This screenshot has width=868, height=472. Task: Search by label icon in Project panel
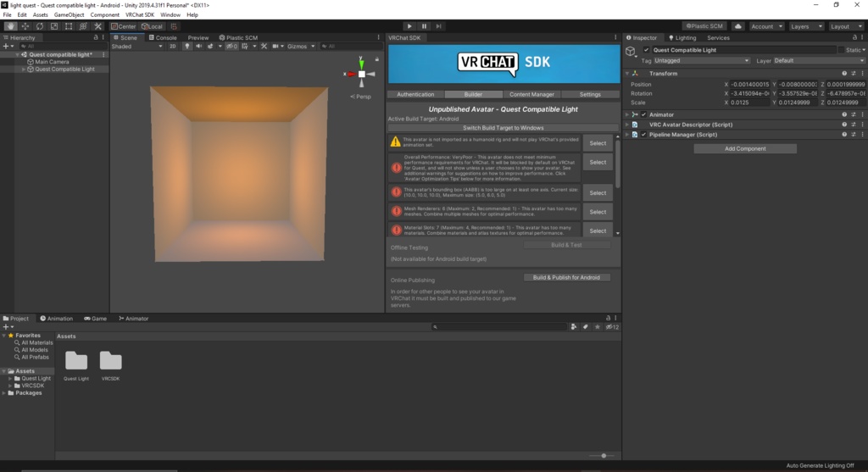(585, 327)
